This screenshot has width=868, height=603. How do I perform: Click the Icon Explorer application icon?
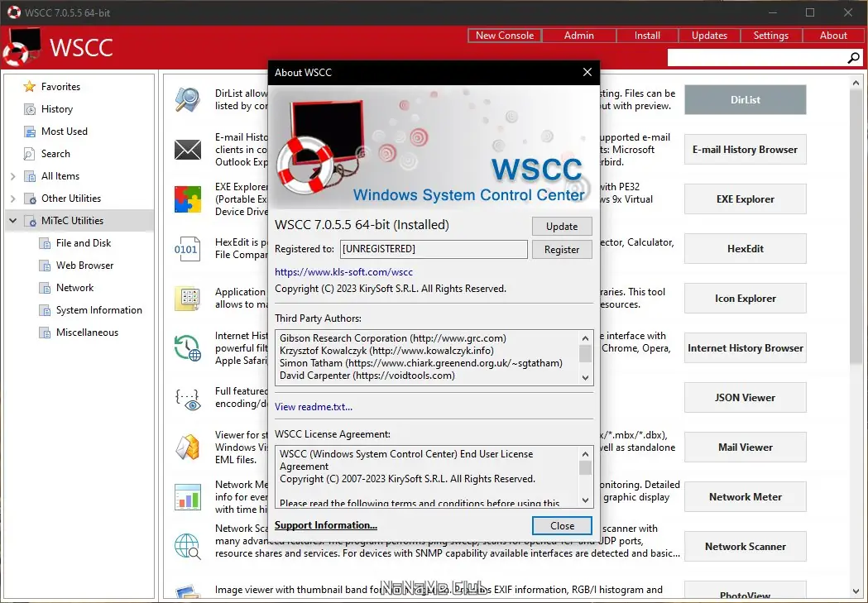point(188,298)
